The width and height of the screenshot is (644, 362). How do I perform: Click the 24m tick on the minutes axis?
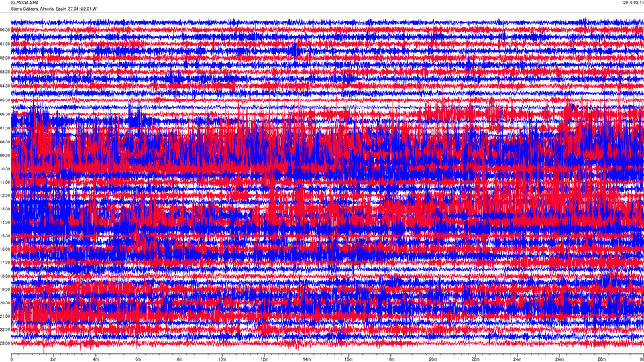coord(517,359)
